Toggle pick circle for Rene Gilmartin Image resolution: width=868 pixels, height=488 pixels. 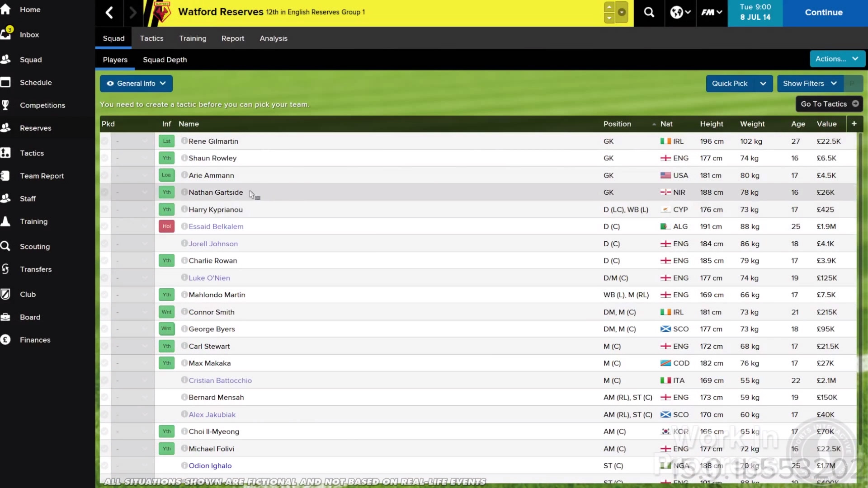(104, 141)
